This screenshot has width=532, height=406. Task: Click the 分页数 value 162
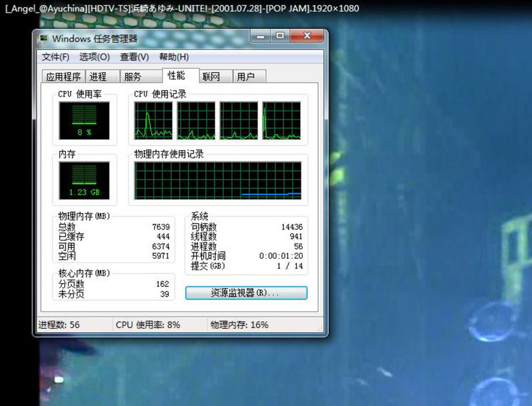point(162,284)
